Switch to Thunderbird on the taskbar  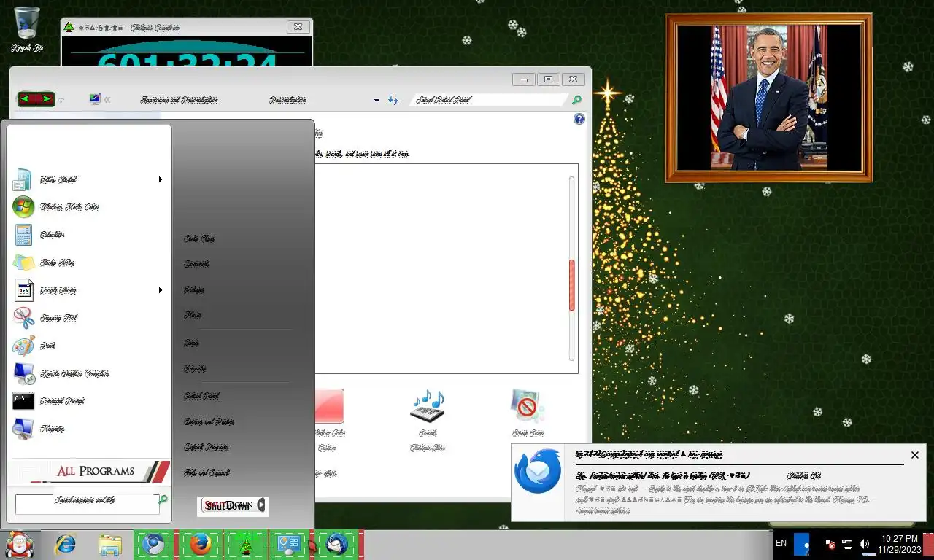coord(337,545)
